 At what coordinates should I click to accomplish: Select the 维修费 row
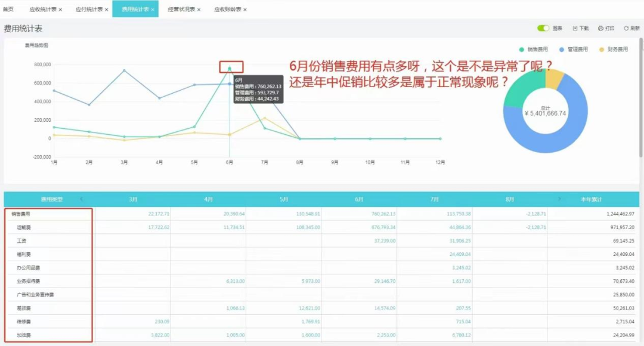pyautogui.click(x=321, y=322)
